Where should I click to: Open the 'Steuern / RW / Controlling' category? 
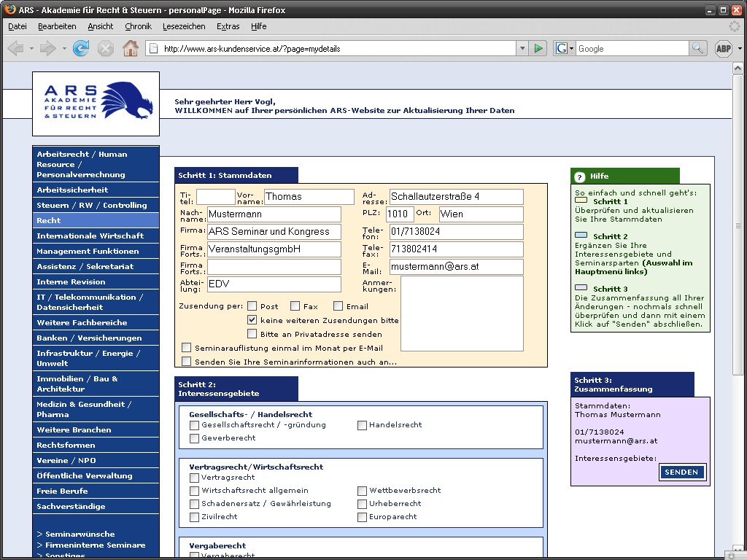point(92,206)
